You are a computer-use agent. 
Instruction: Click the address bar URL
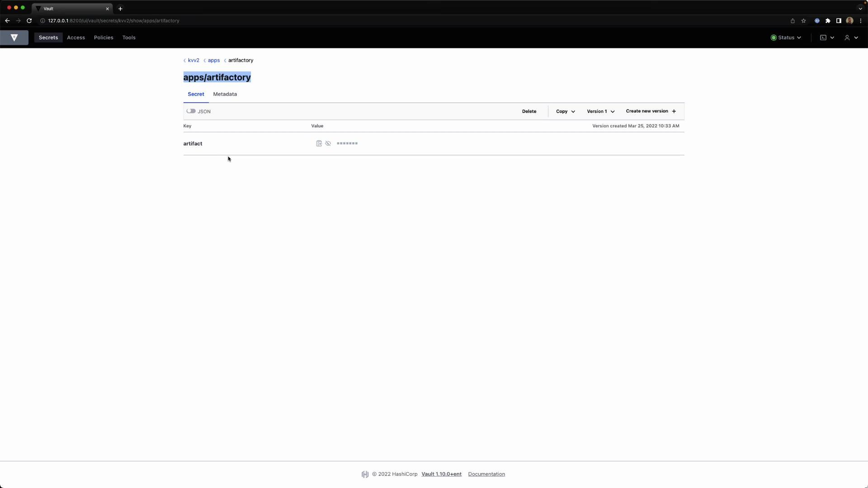113,21
